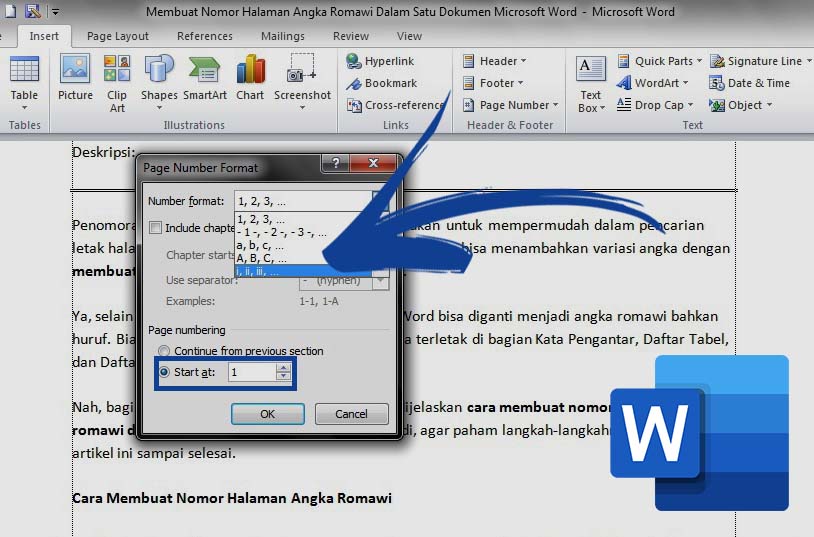Customize the Quick Access Toolbar arrow

[56, 11]
